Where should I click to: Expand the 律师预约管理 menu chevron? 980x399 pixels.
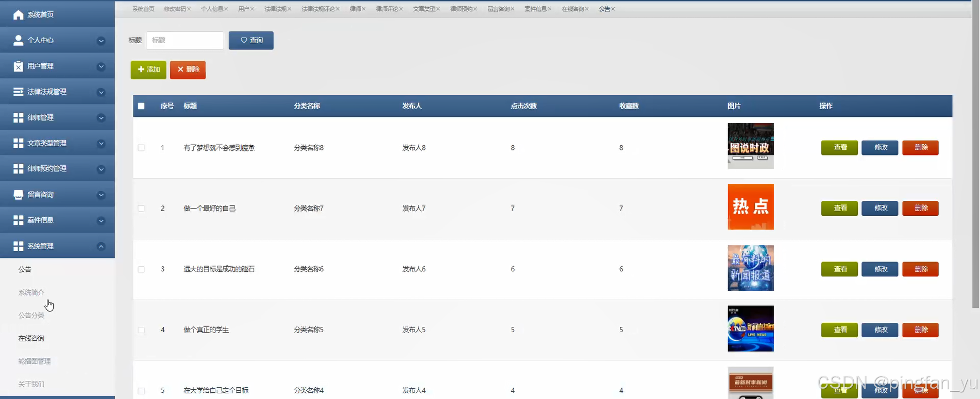(x=101, y=169)
